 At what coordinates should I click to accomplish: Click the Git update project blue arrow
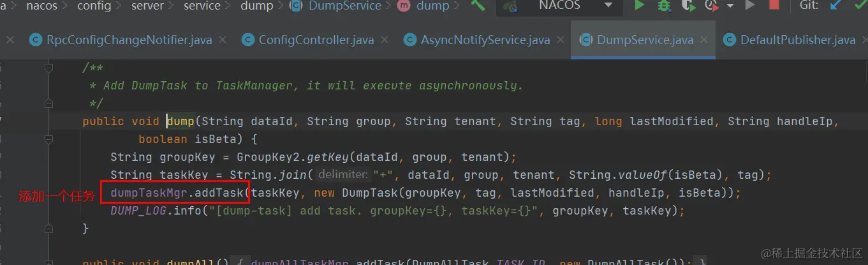tap(835, 6)
